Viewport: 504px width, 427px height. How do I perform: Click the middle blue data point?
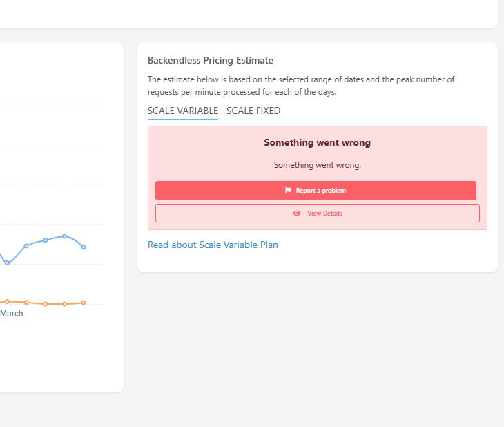tap(46, 240)
